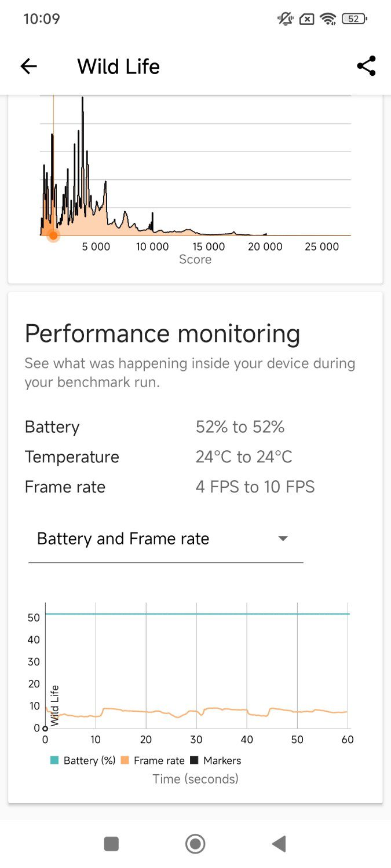Open the share icon

pos(366,66)
